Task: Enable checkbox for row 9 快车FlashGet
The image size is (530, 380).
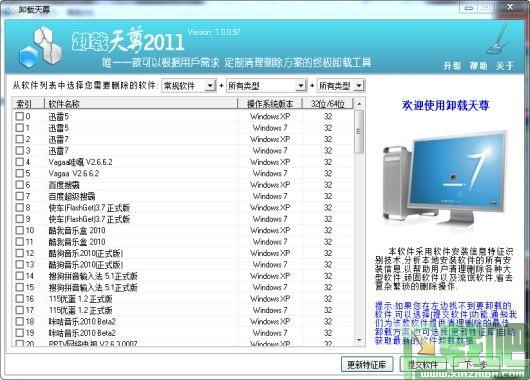Action: coord(20,219)
